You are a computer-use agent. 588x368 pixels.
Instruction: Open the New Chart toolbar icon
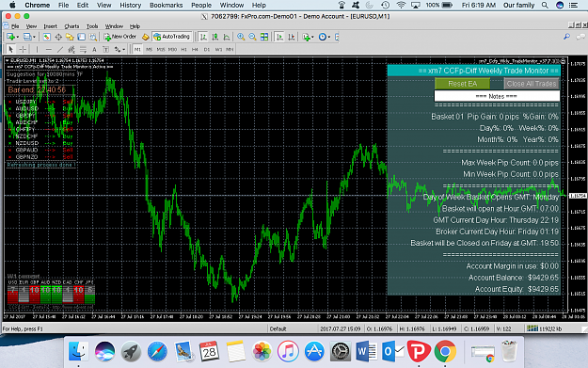(x=10, y=37)
